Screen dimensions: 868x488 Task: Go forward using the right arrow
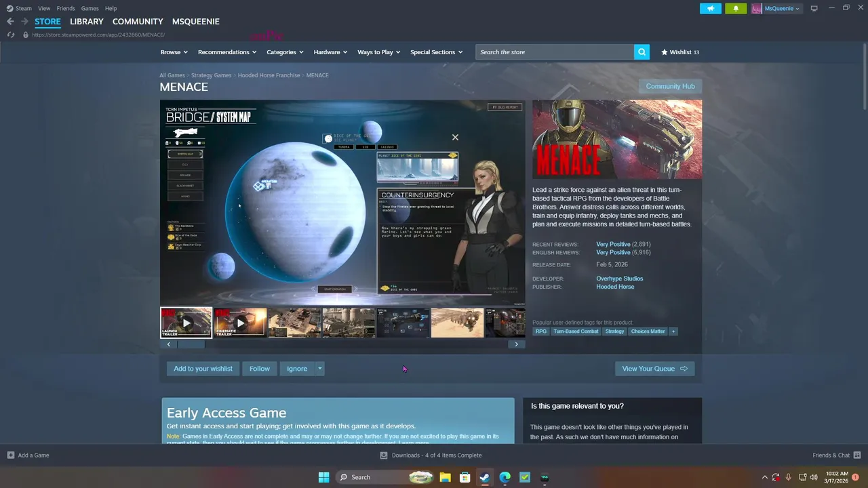click(24, 22)
